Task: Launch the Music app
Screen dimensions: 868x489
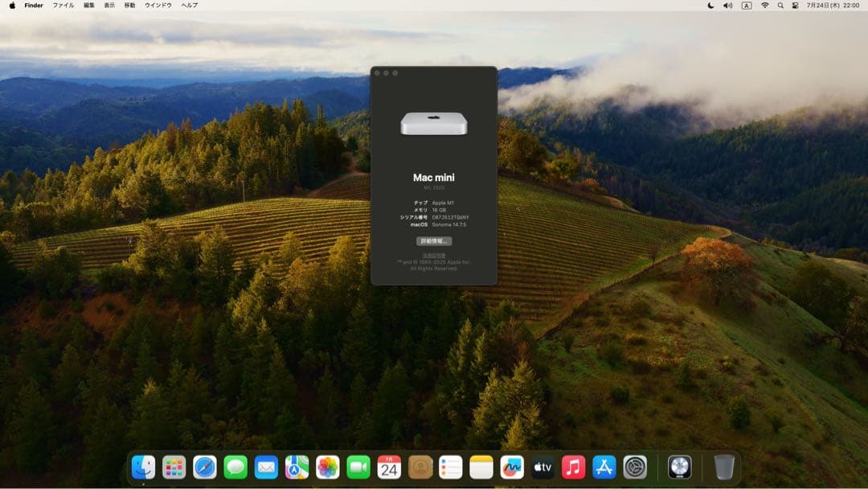Action: [x=573, y=468]
